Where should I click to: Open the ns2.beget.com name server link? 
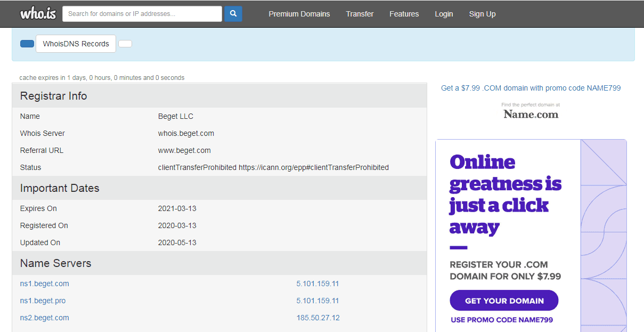45,318
